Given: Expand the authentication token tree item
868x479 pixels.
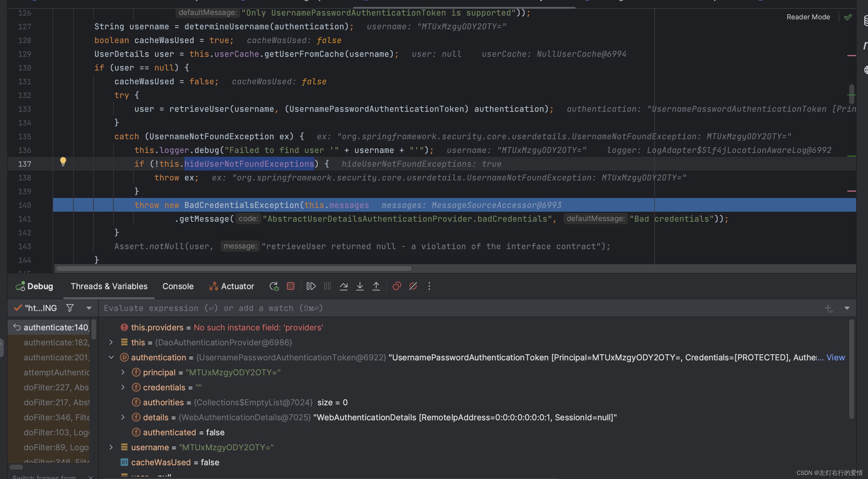Looking at the screenshot, I should coord(110,358).
